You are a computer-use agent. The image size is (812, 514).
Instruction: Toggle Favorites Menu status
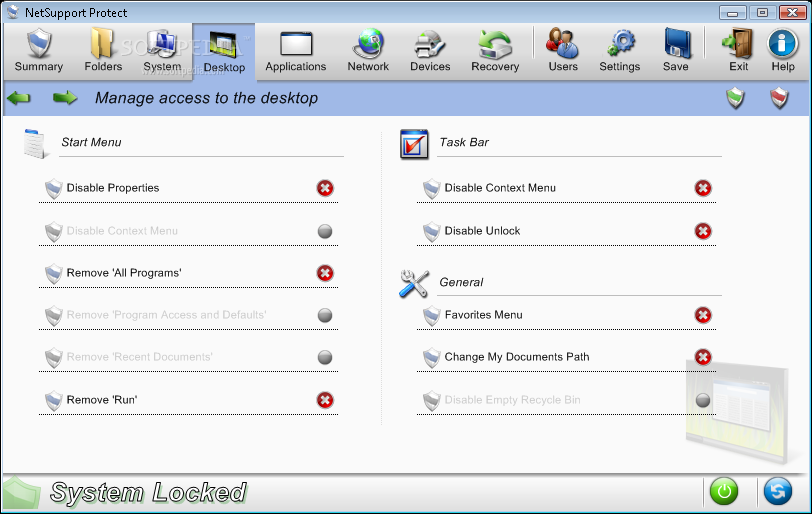[x=703, y=315]
